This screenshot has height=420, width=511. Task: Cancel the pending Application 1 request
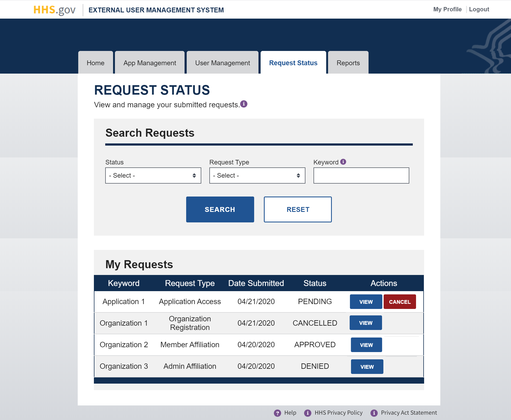tap(400, 302)
